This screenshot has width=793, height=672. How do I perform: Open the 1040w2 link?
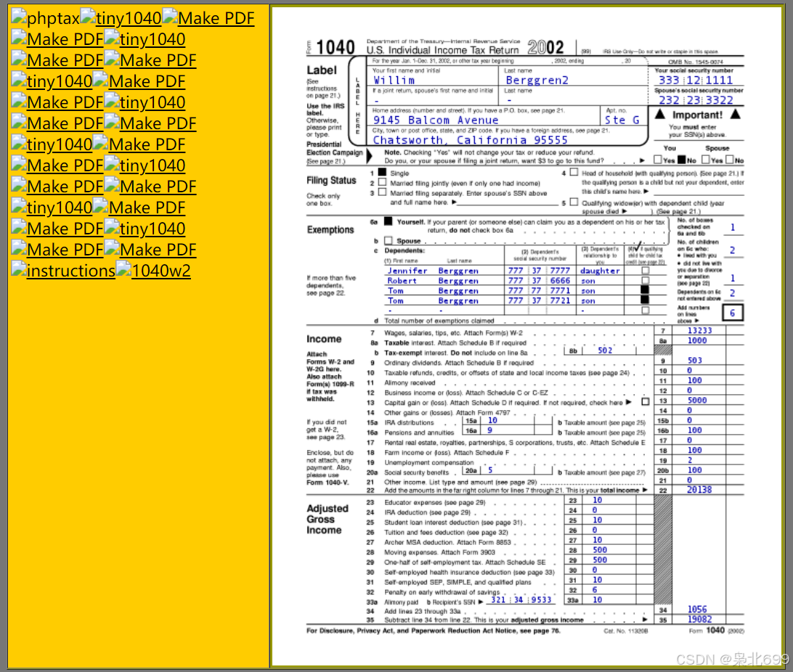[160, 271]
